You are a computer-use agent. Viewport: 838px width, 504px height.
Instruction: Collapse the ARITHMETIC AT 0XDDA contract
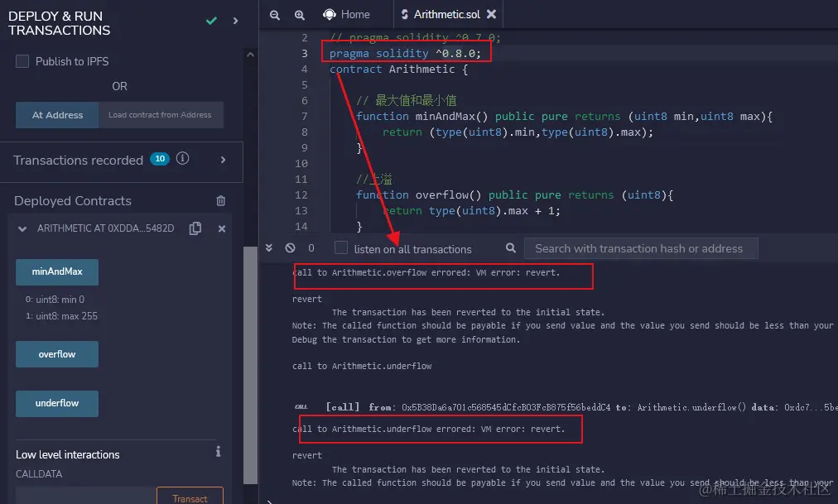click(22, 228)
